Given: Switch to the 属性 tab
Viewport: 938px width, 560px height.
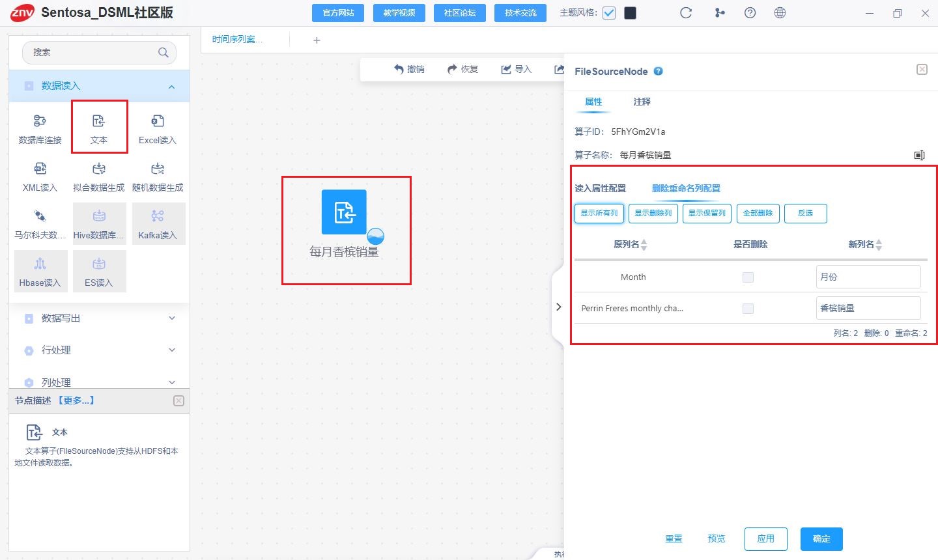Looking at the screenshot, I should click(593, 102).
